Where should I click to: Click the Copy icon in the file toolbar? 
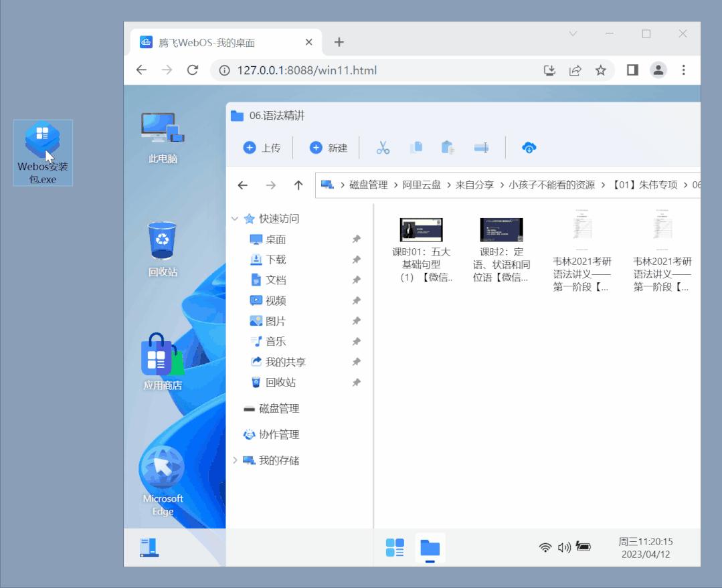[416, 147]
